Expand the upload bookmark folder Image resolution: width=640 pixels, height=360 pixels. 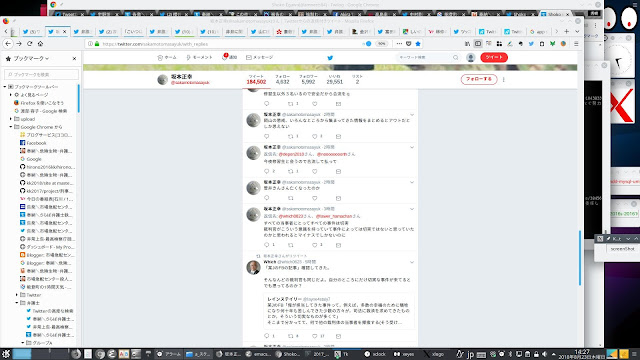[11, 119]
